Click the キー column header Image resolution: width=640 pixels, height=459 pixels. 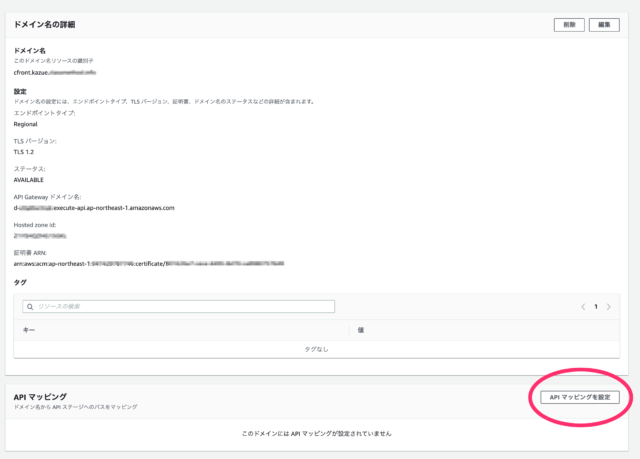click(29, 330)
